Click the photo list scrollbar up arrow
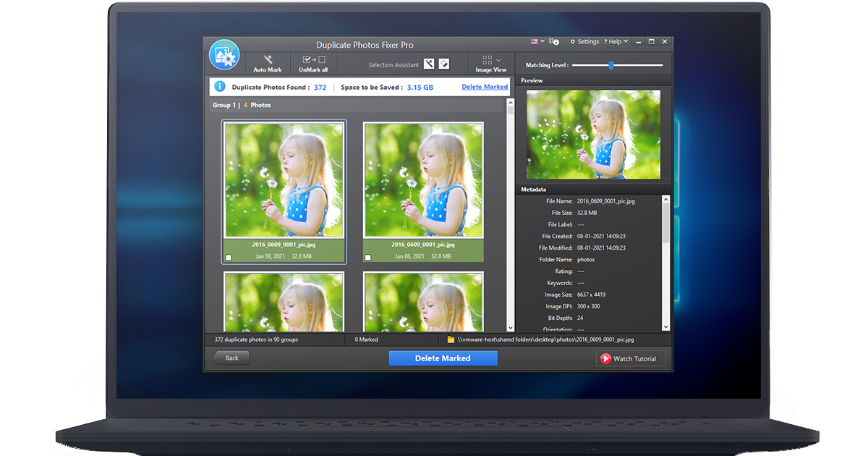Viewport: 868px width, 456px height. [511, 103]
